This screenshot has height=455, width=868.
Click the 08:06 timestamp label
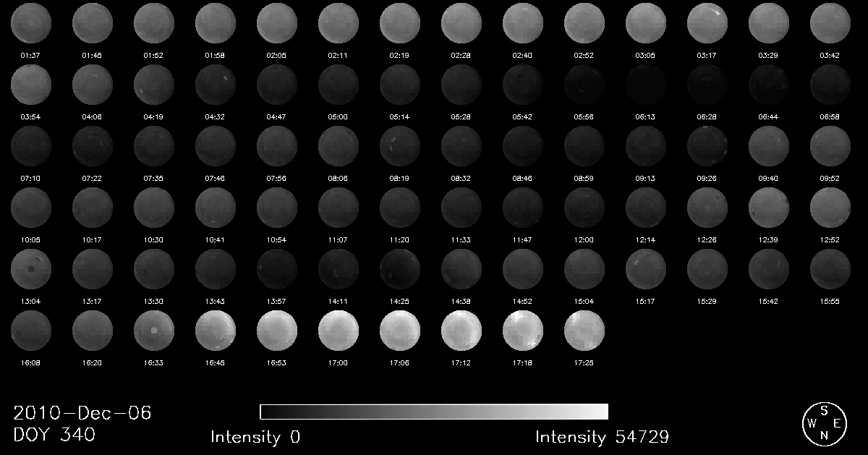click(x=339, y=177)
